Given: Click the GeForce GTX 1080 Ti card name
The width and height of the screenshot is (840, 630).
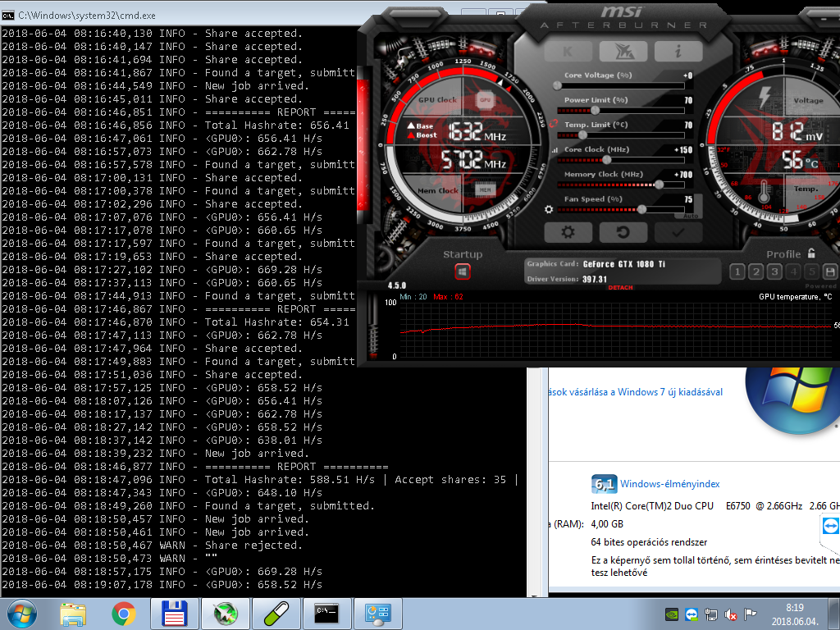Looking at the screenshot, I should (x=624, y=264).
